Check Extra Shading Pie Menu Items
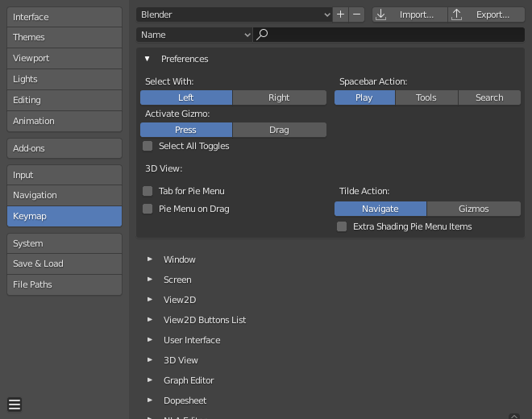 click(x=342, y=226)
